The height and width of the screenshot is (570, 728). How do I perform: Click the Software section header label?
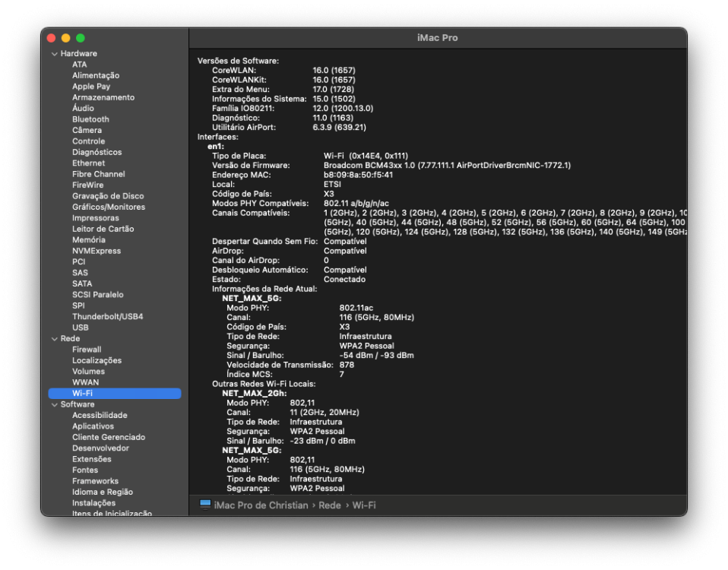click(77, 404)
